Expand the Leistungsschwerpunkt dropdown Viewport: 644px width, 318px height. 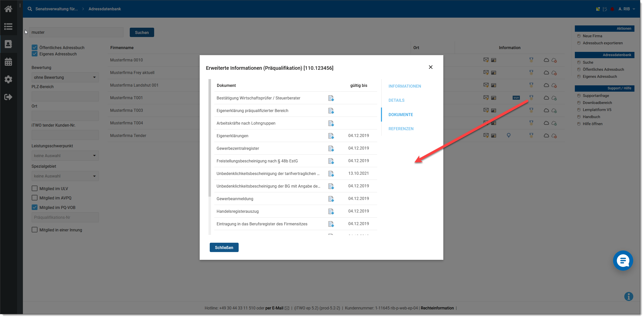coord(65,156)
